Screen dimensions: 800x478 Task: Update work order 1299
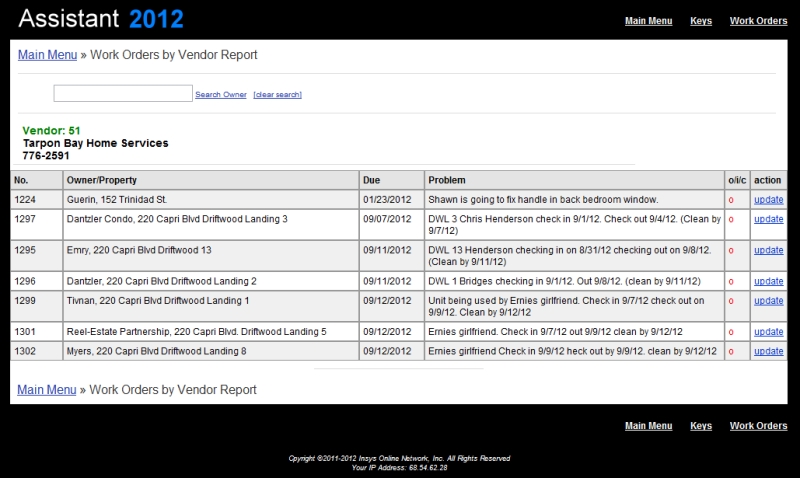click(x=768, y=300)
